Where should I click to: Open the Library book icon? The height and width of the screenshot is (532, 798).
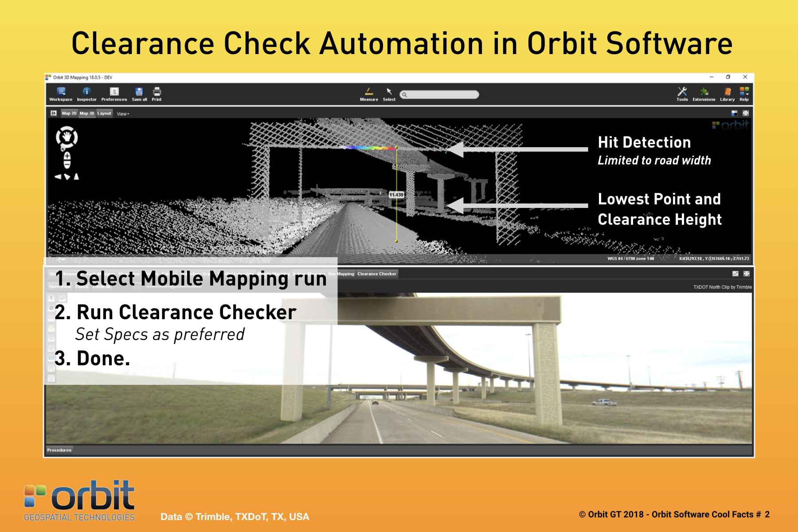[727, 94]
